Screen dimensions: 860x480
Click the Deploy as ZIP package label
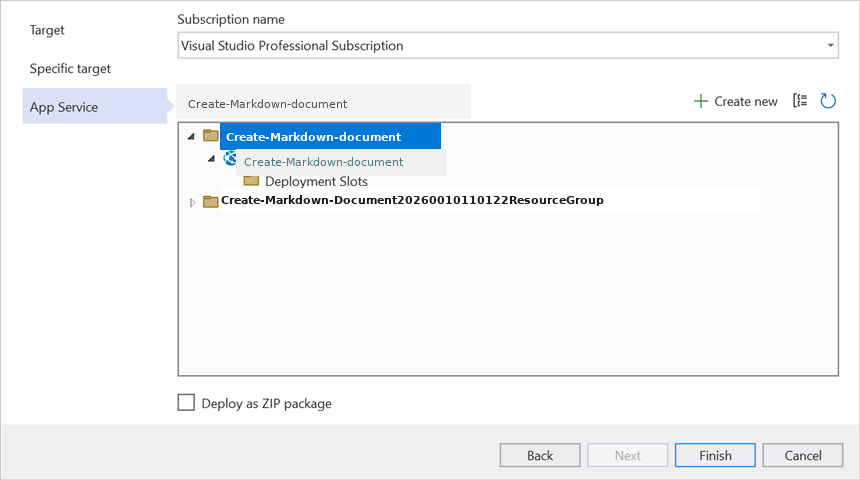click(x=267, y=403)
